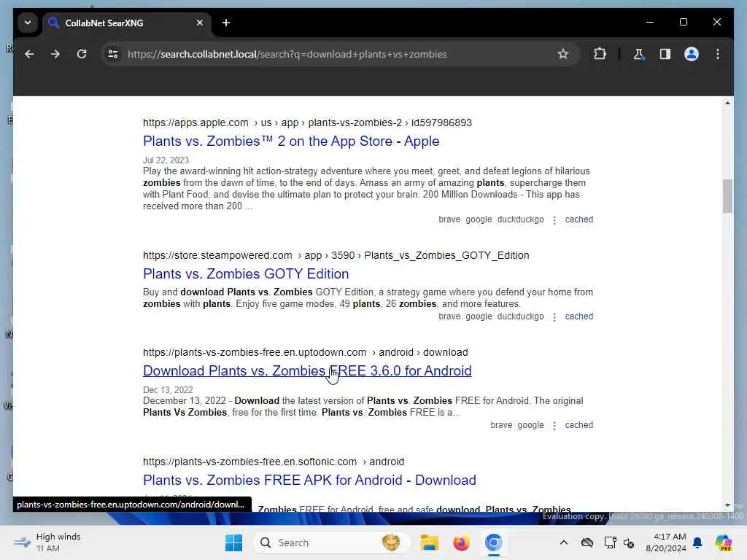Expand more options for uptodown result
Image resolution: width=747 pixels, height=560 pixels.
click(554, 426)
